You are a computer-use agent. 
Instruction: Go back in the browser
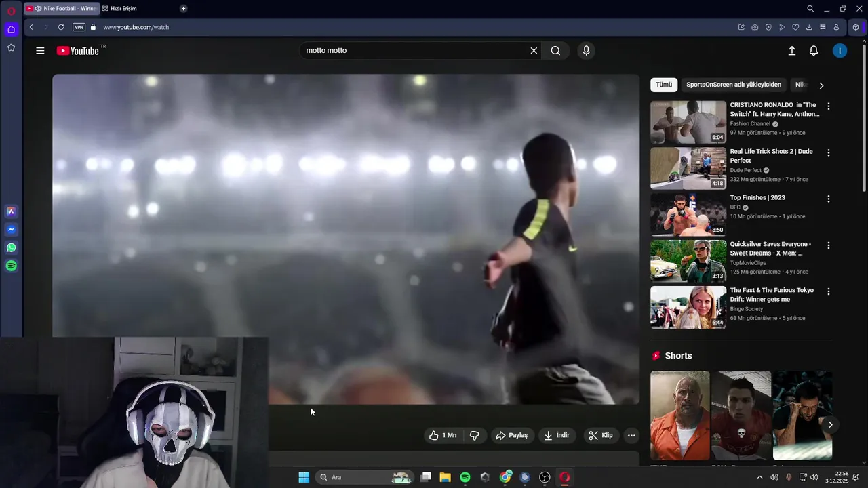click(x=31, y=27)
